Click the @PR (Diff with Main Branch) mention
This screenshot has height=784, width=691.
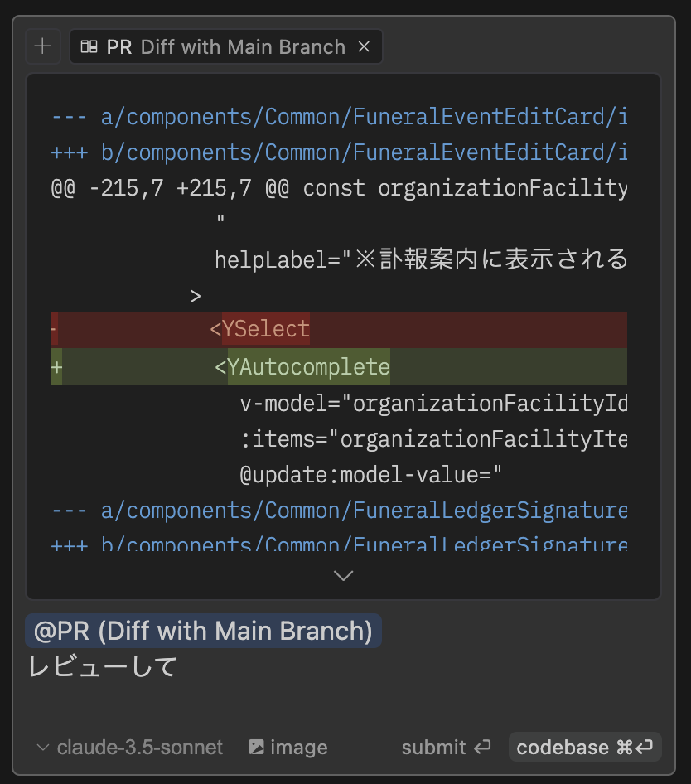(x=203, y=631)
